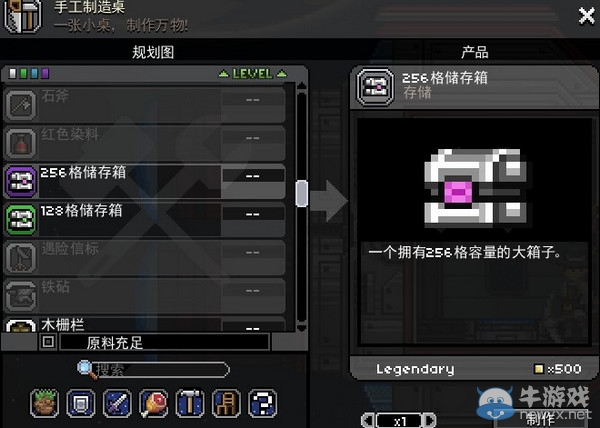Decrease craft quantity with left arrow
The image size is (600, 428).
click(x=367, y=420)
